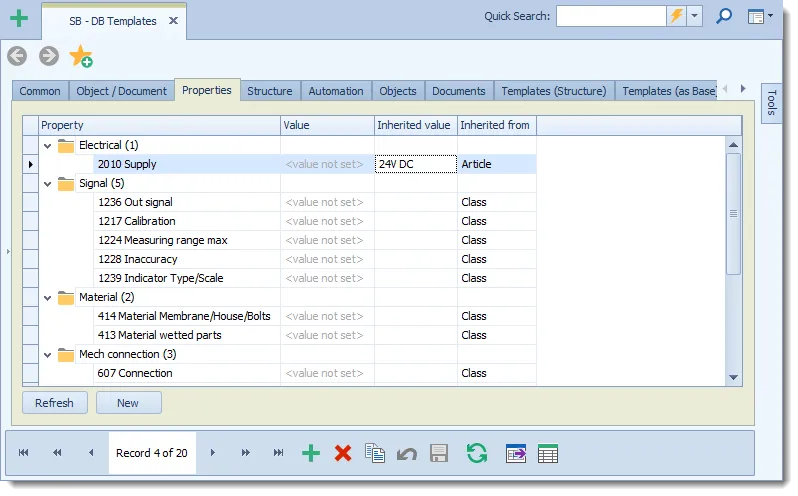Collapse the Signal (5) group
The width and height of the screenshot is (798, 496).
pyautogui.click(x=47, y=184)
